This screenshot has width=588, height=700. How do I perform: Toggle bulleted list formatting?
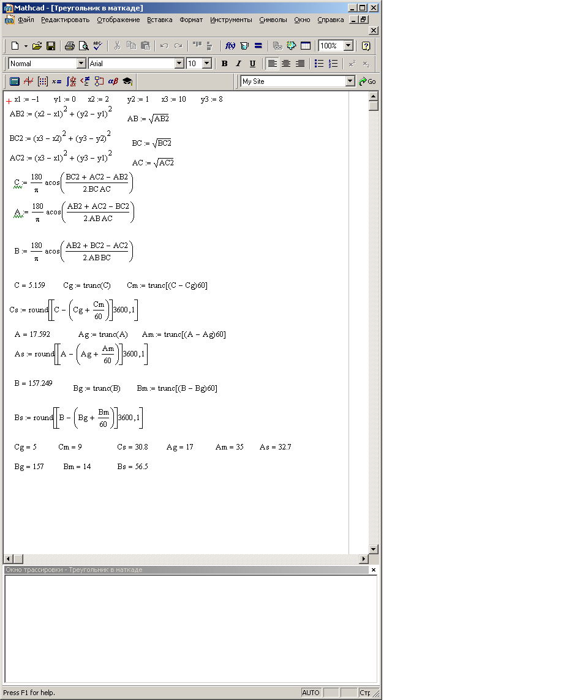click(x=319, y=64)
